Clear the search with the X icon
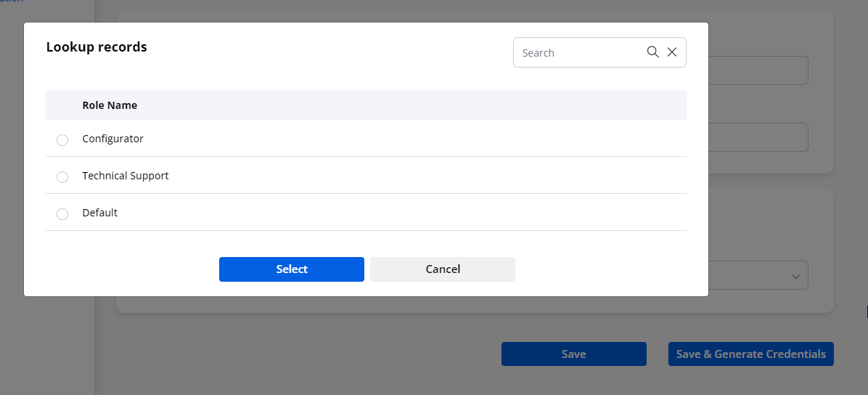 (x=672, y=52)
